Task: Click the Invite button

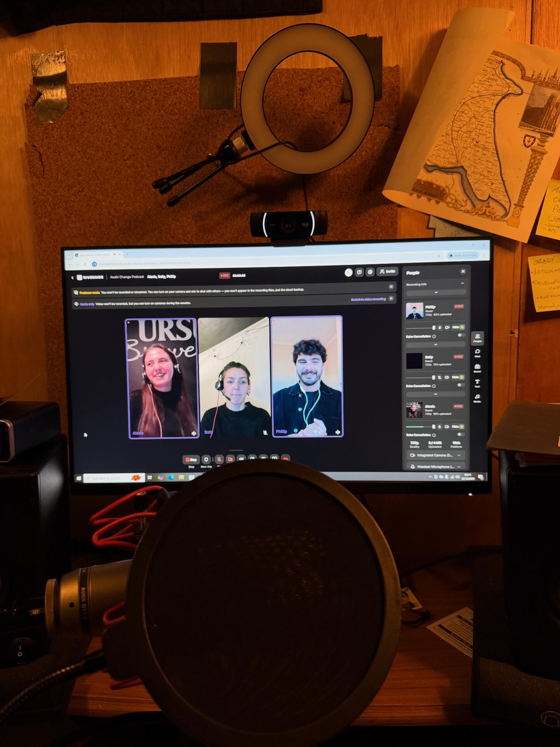Action: click(x=387, y=272)
